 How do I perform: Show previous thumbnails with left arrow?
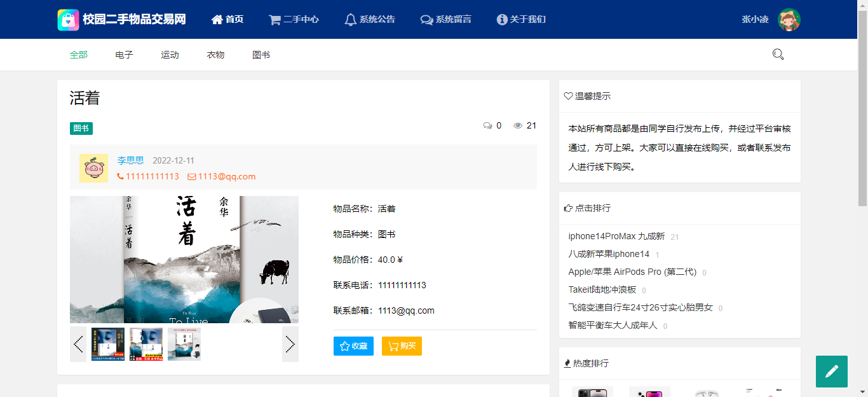[x=78, y=344]
